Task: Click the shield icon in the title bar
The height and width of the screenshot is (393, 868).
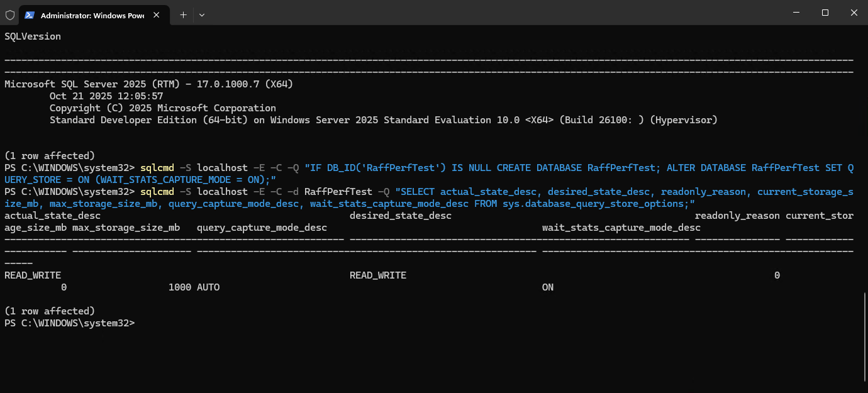Action: pos(10,14)
